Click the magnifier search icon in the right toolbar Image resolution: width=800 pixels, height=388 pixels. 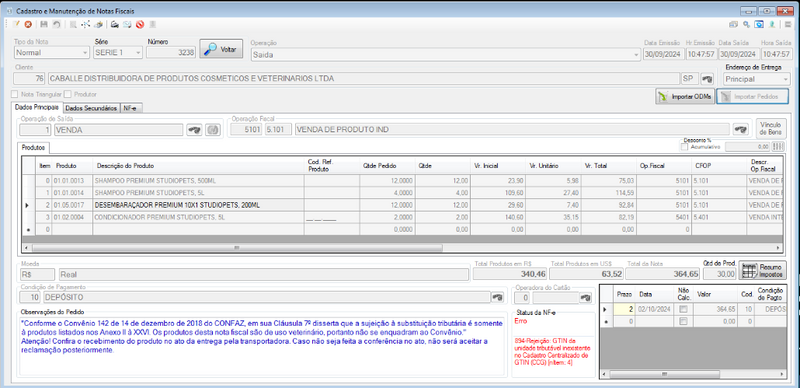pyautogui.click(x=746, y=24)
